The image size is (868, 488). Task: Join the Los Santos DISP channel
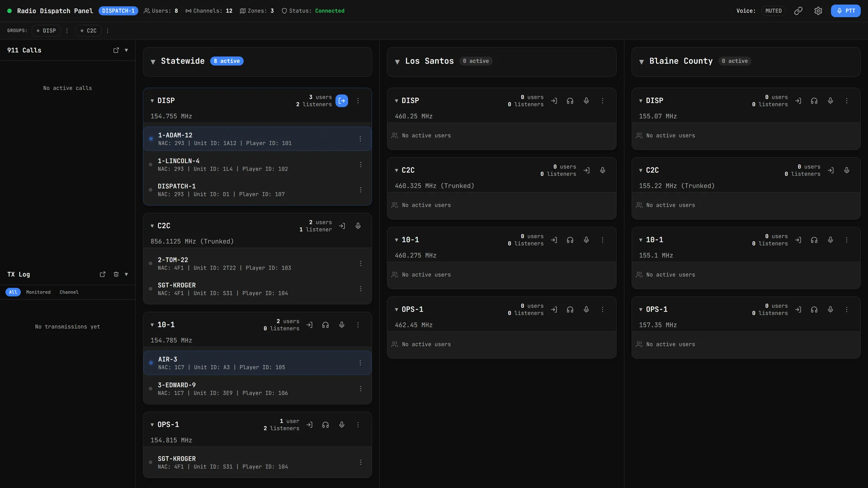554,101
